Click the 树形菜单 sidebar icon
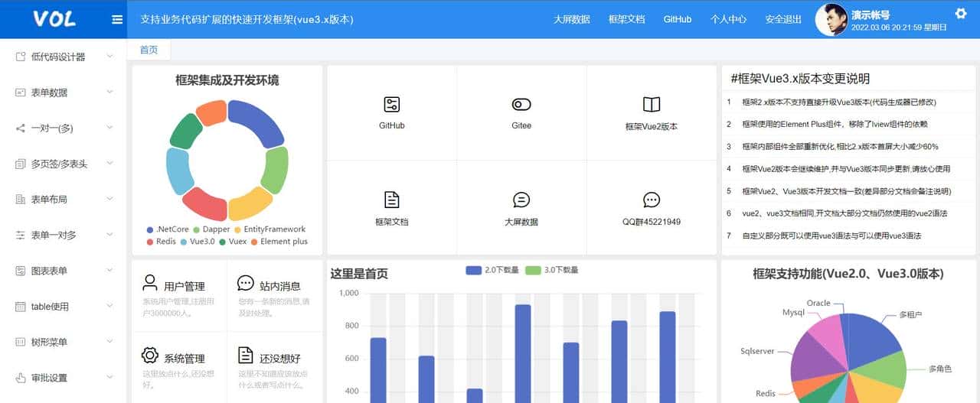Image resolution: width=980 pixels, height=403 pixels. (x=21, y=342)
